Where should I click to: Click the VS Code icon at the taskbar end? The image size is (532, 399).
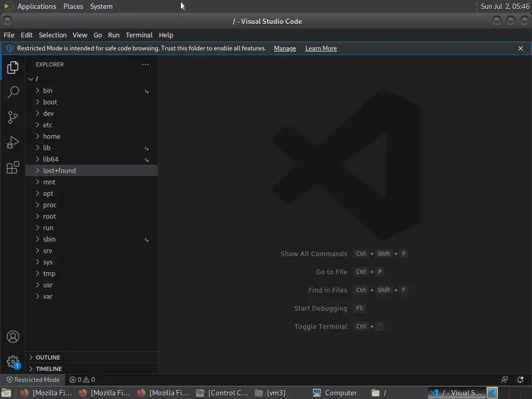tap(493, 393)
